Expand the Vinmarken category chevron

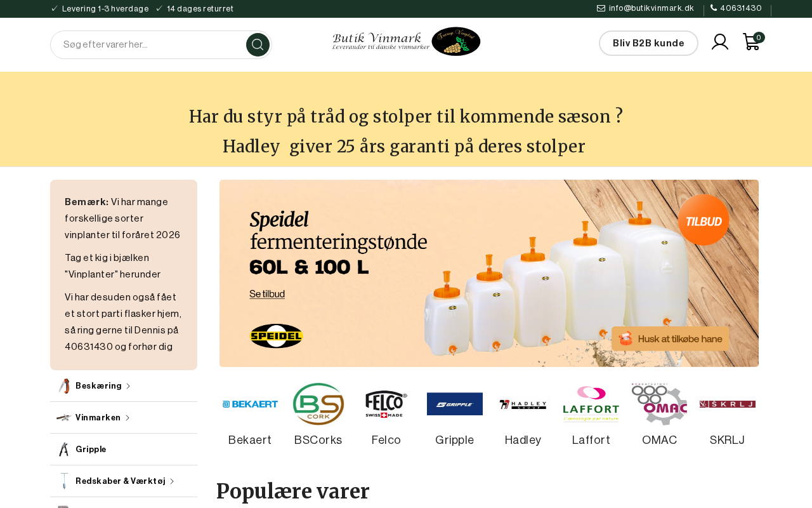128,418
